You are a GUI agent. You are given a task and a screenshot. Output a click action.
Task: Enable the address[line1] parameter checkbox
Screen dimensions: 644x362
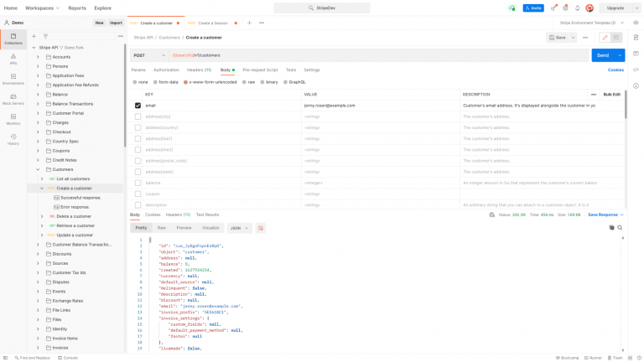(138, 139)
